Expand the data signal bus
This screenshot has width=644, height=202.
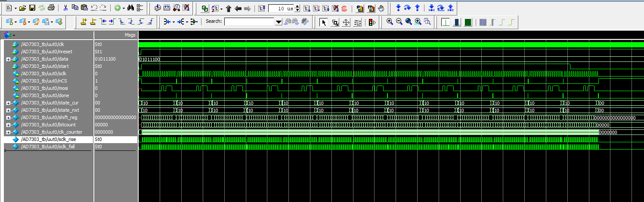8,59
